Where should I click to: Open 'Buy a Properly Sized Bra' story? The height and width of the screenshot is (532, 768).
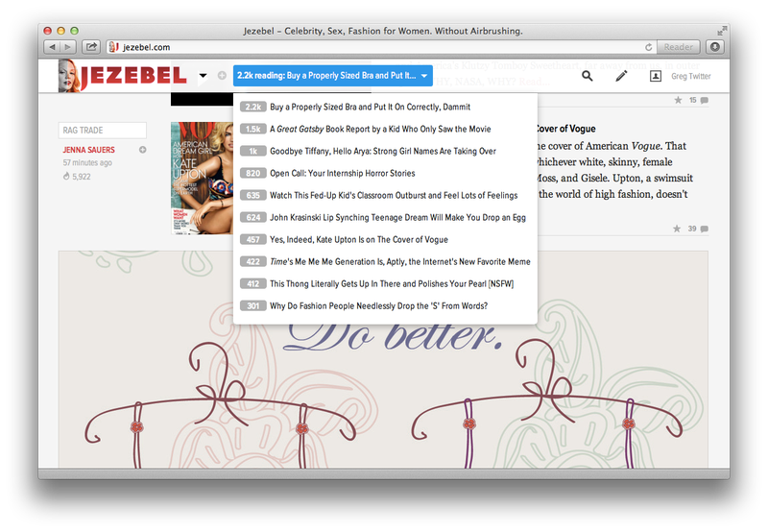click(x=370, y=107)
